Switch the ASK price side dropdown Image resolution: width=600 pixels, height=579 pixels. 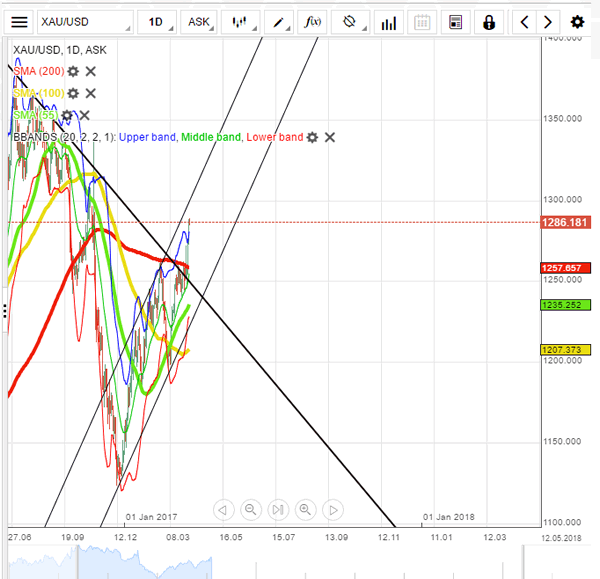tap(199, 22)
